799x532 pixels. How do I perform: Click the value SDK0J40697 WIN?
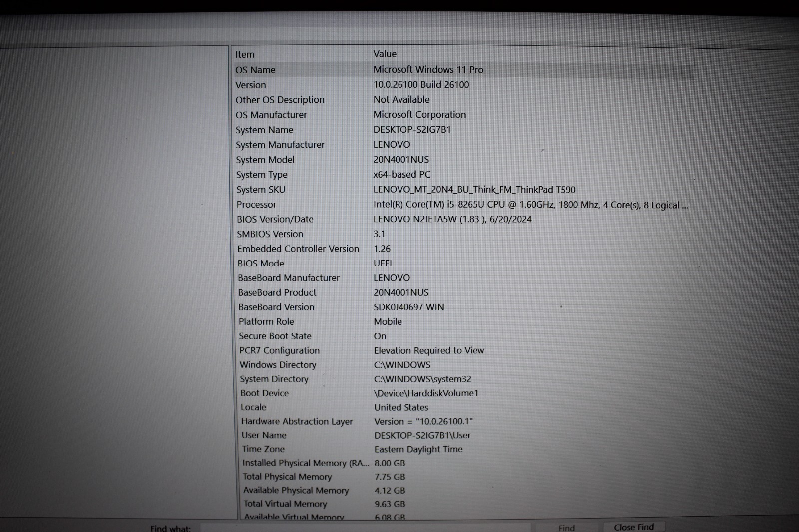click(x=409, y=307)
